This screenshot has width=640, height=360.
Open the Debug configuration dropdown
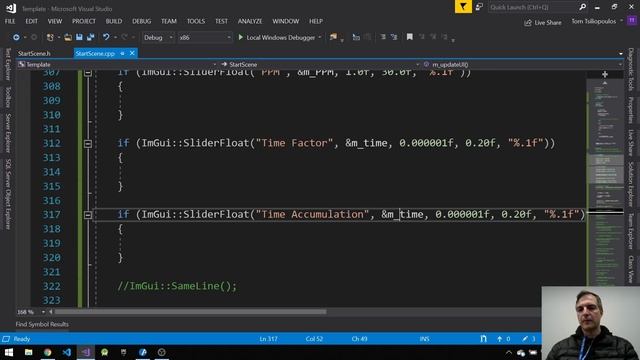pos(158,38)
